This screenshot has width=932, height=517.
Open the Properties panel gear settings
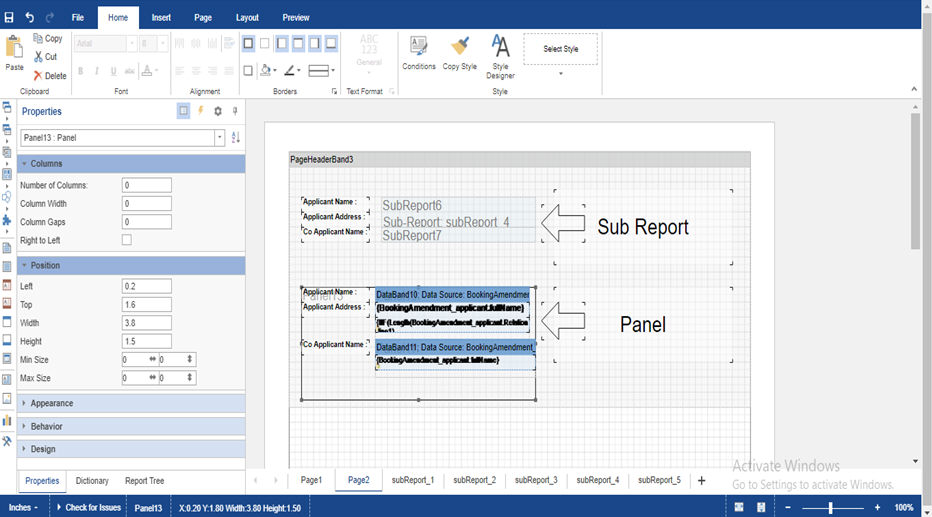pos(218,111)
